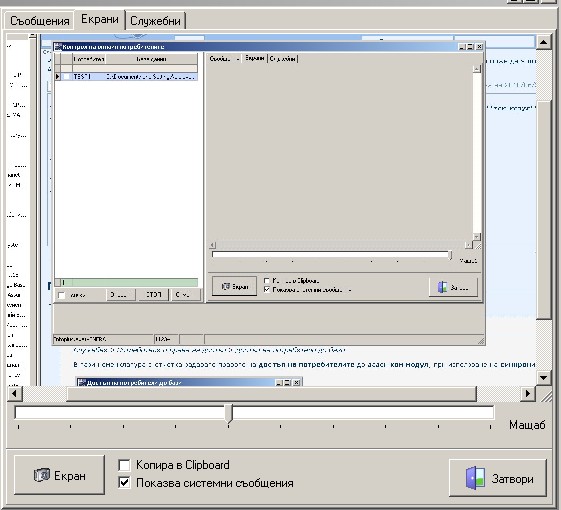Click the horizontal scrollbar right arrow
The width and height of the screenshot is (561, 510).
528,394
